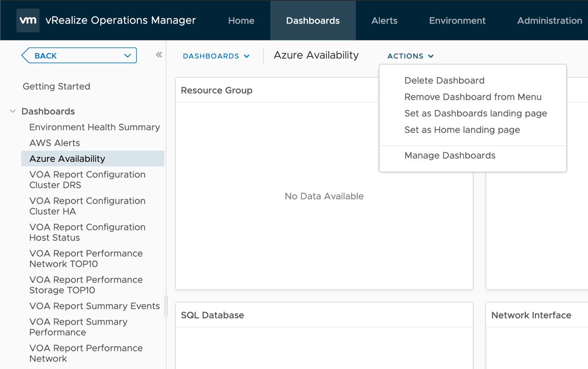588x369 pixels.
Task: Select Remove Dashboard from Menu
Action: 473,97
